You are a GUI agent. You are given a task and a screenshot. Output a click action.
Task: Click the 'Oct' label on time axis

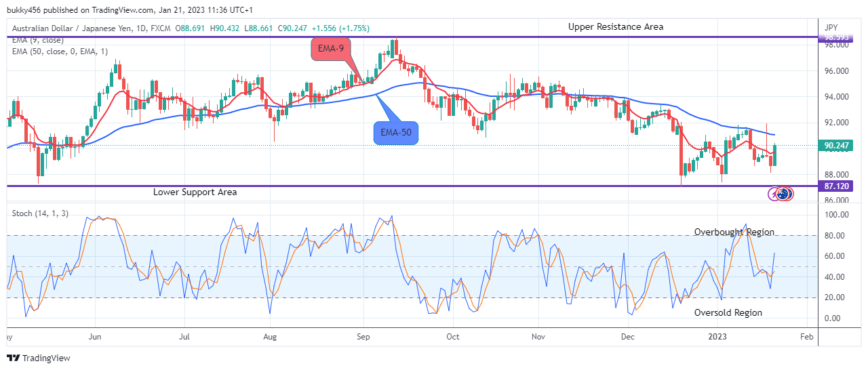[453, 336]
